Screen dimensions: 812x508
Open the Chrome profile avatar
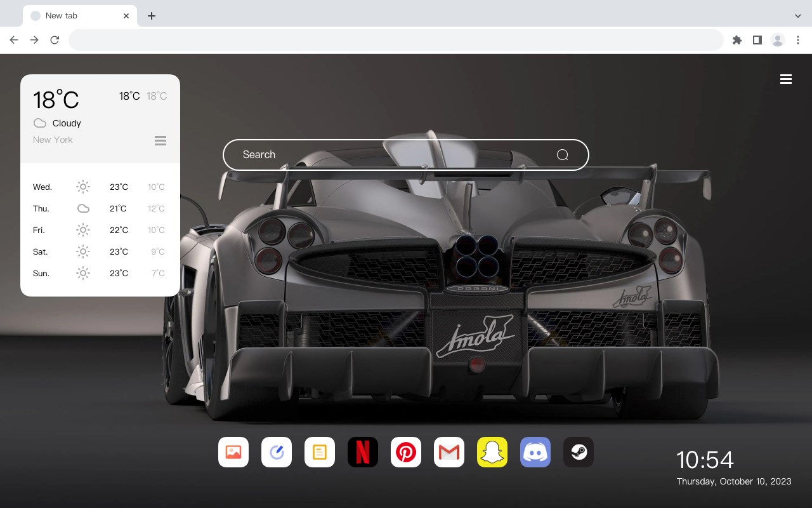[x=778, y=40]
